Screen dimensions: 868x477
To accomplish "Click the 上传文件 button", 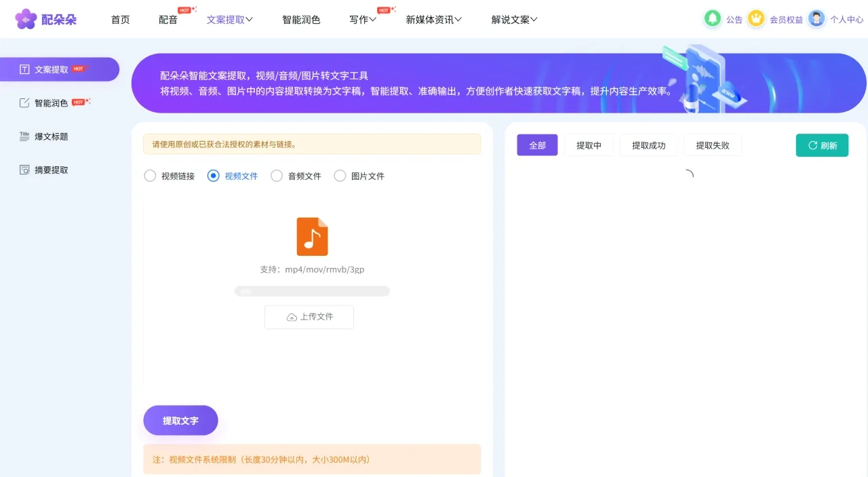I will [x=309, y=317].
